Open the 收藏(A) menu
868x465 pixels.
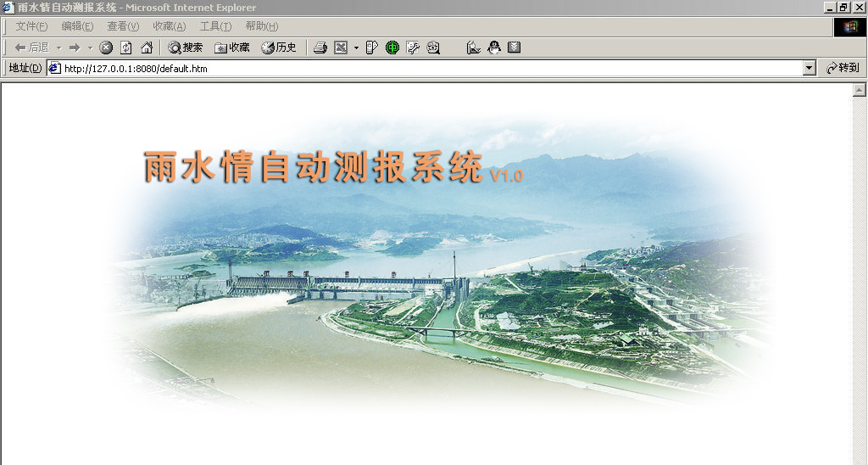coord(170,26)
